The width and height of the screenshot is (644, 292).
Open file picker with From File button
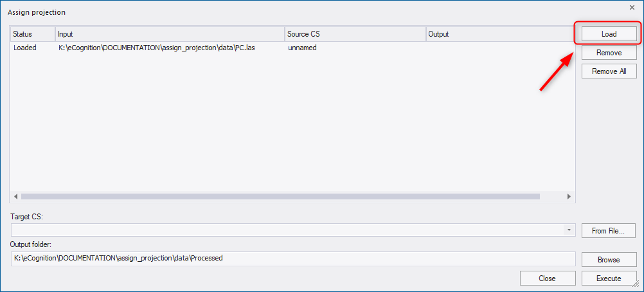tap(608, 231)
